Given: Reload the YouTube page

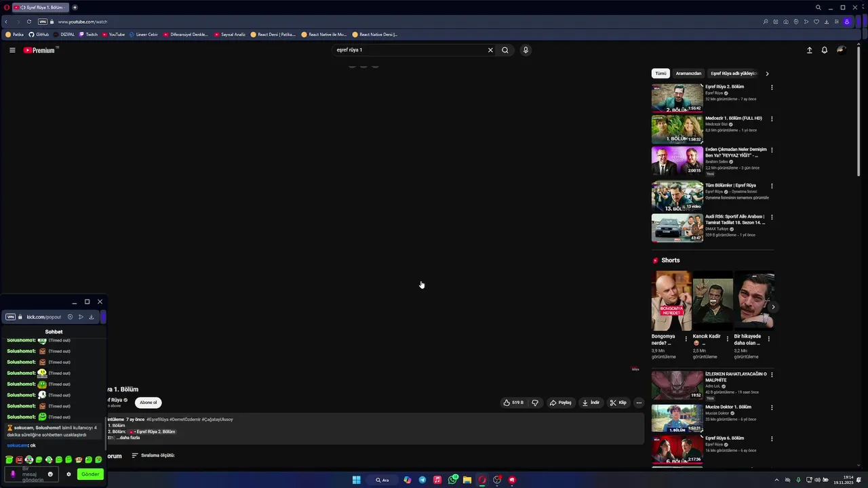Looking at the screenshot, I should coord(28,22).
